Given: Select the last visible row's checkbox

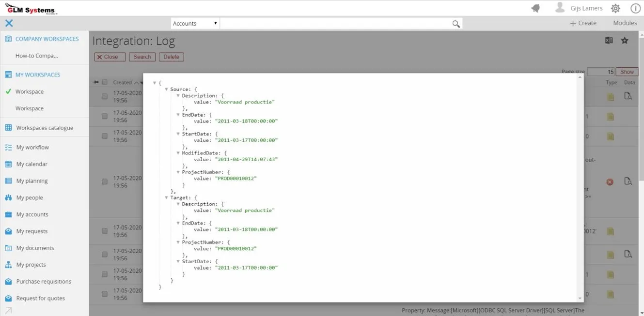Looking at the screenshot, I should pos(105,294).
